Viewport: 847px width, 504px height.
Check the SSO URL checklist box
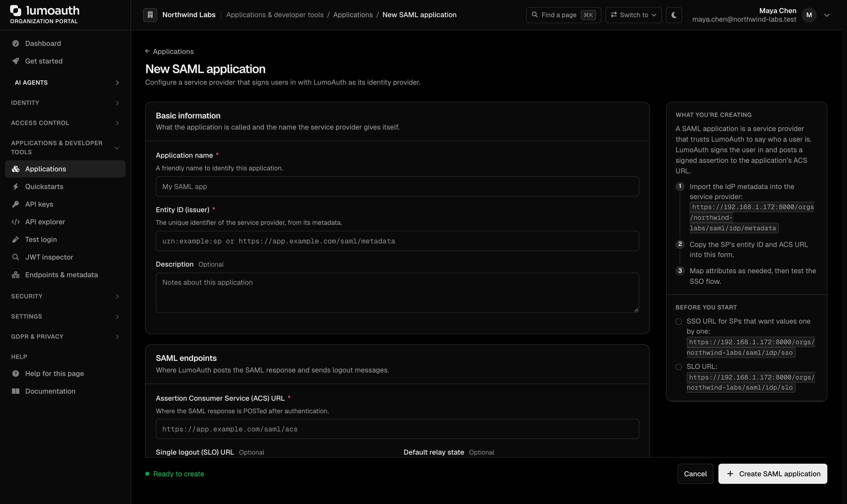pos(679,322)
